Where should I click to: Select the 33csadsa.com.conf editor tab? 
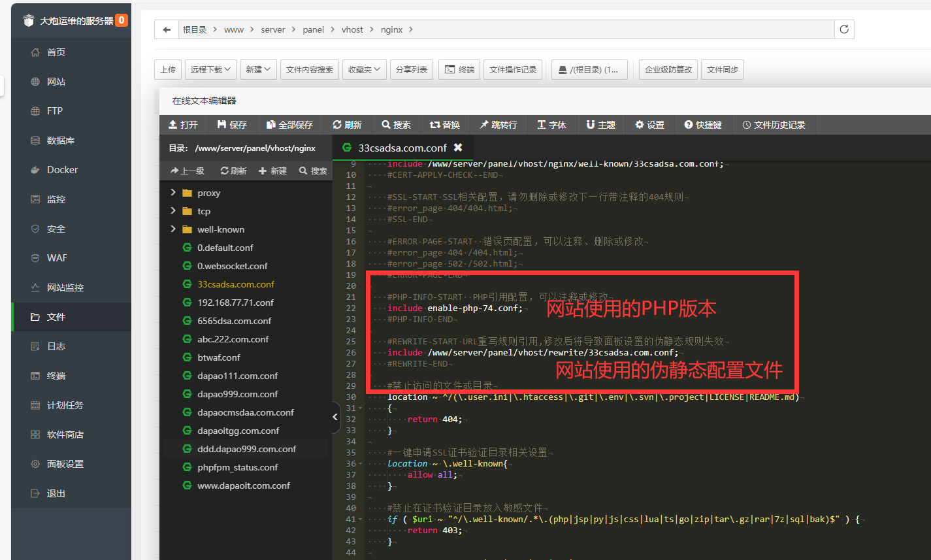403,148
